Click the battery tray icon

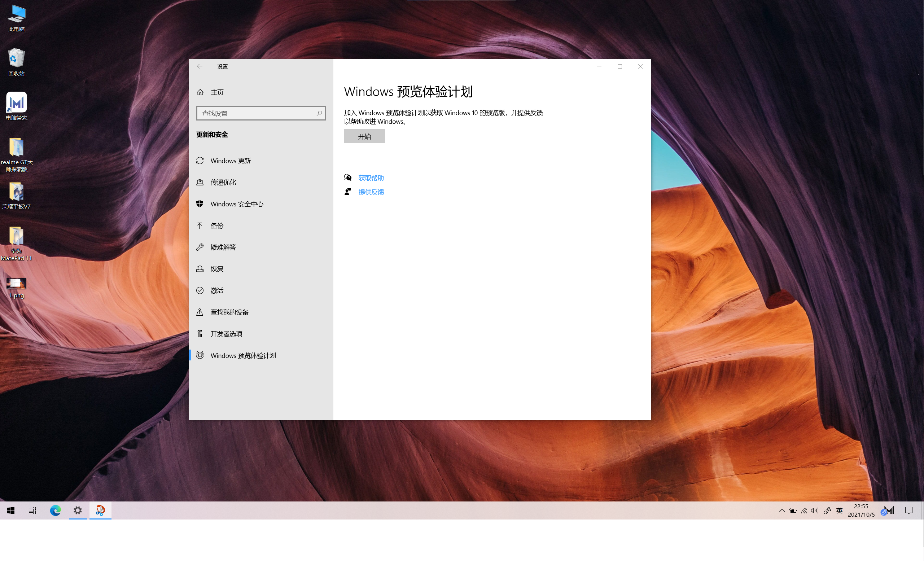793,510
